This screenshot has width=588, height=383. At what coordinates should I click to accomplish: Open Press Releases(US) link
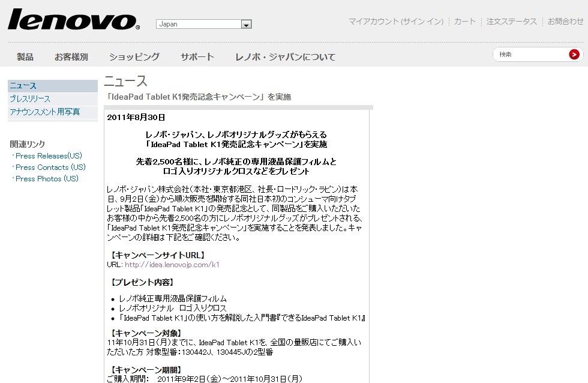(49, 155)
